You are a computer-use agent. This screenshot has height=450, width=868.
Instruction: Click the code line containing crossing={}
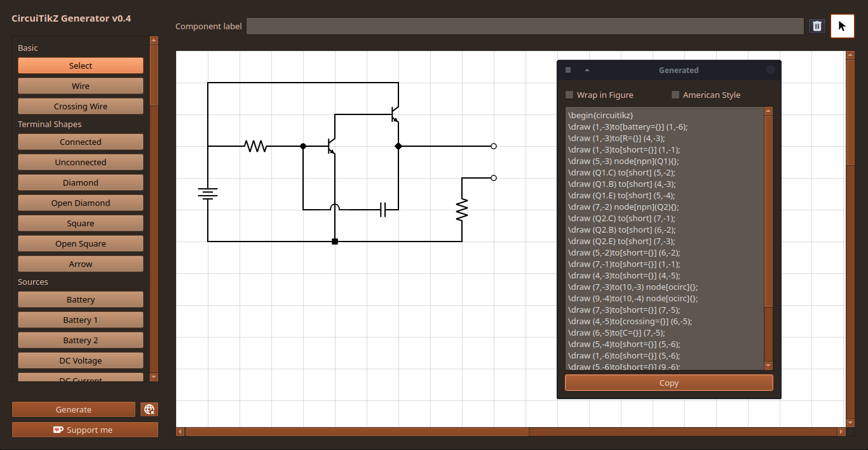pyautogui.click(x=630, y=321)
